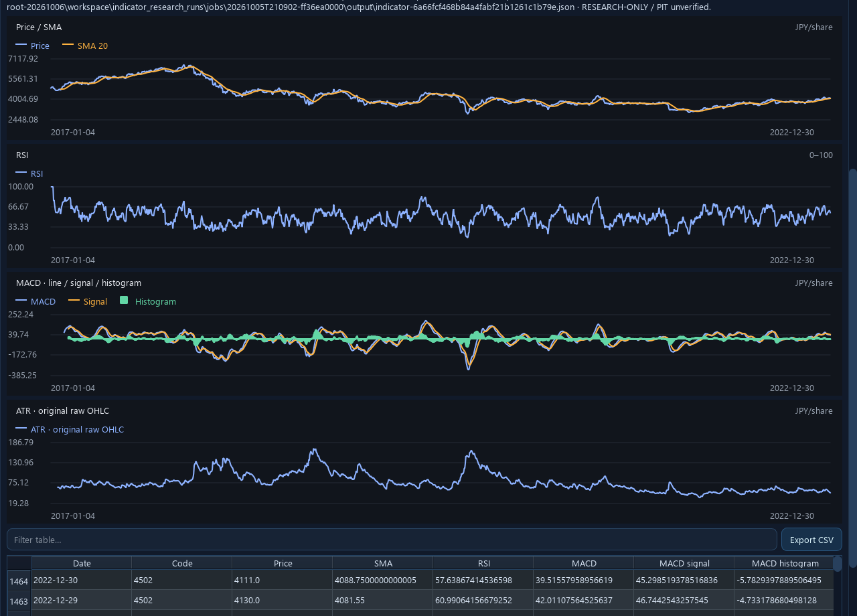Viewport: 857px width, 616px height.
Task: Sort by the Price column header
Action: [x=283, y=563]
